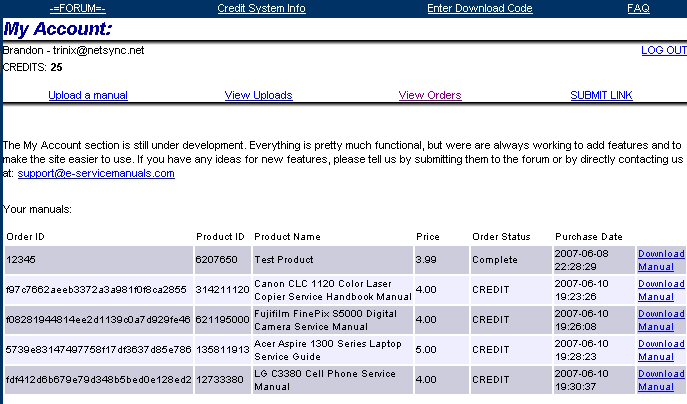
Task: Click the SUBMIT LINK link
Action: coord(601,95)
